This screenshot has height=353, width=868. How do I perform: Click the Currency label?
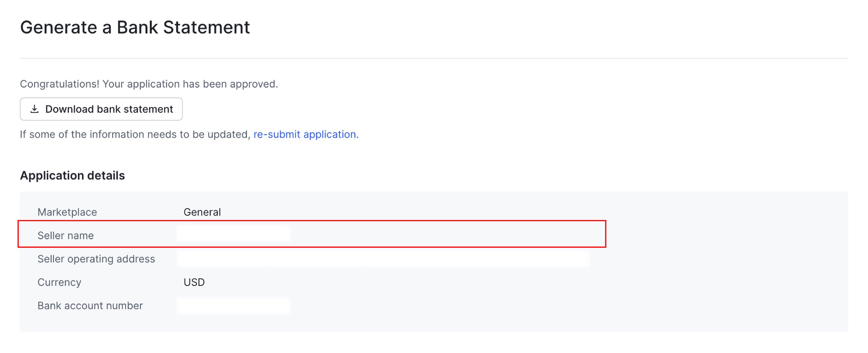click(x=59, y=282)
